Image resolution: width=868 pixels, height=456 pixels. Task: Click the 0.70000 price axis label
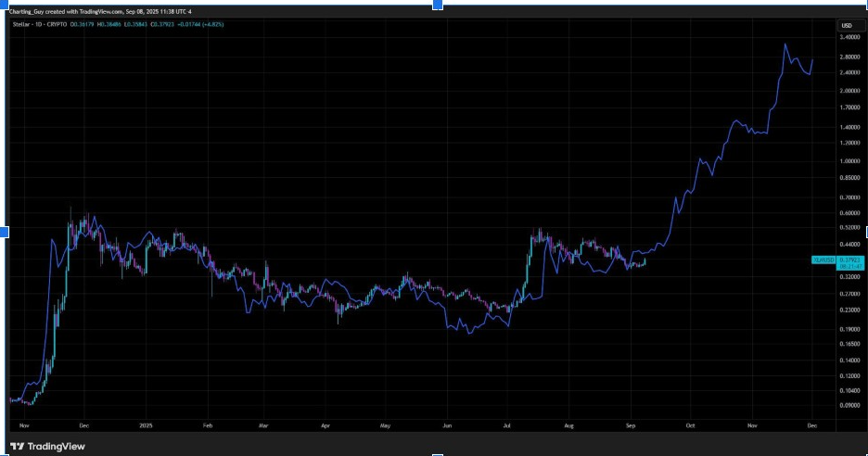point(849,197)
